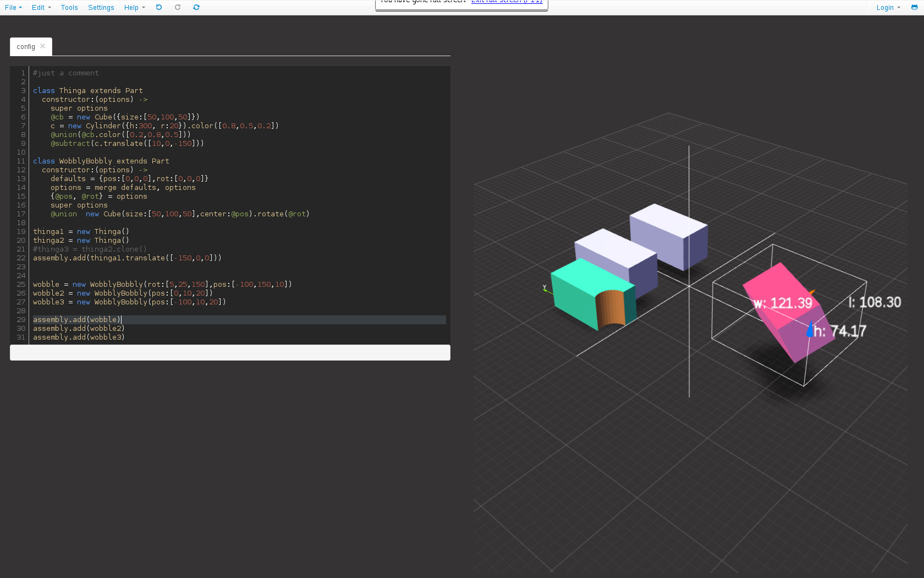Expand the Edit dropdown menu
The width and height of the screenshot is (924, 578).
coord(41,7)
